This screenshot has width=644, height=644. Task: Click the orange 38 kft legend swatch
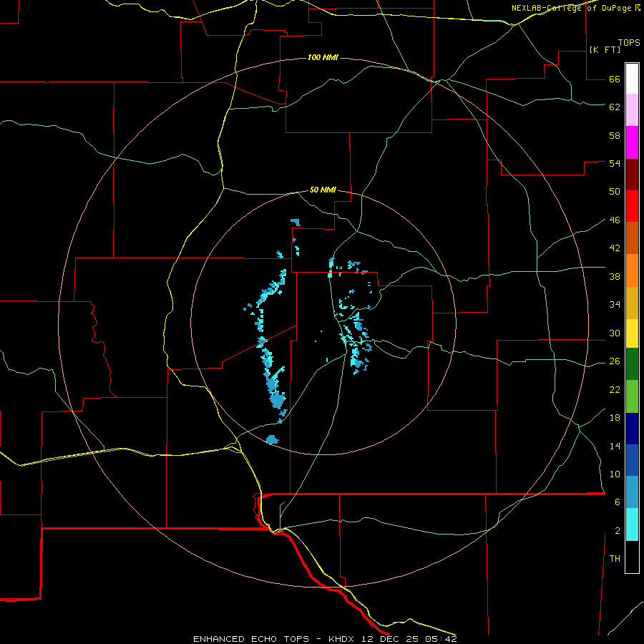[632, 270]
